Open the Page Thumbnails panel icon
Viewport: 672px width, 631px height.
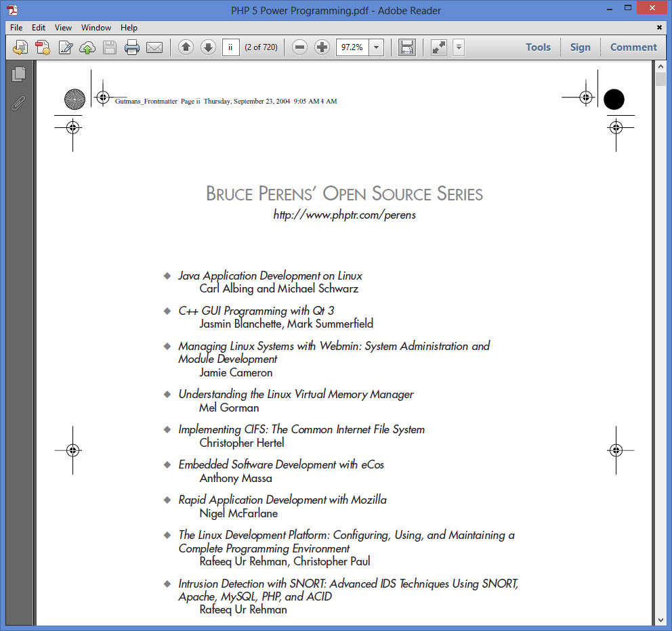coord(18,74)
